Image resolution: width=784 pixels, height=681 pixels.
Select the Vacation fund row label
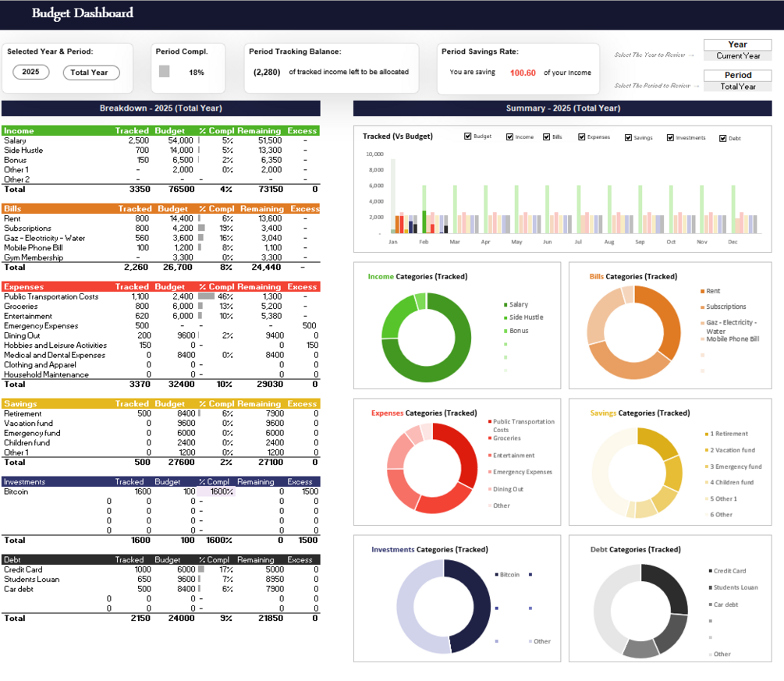point(29,423)
